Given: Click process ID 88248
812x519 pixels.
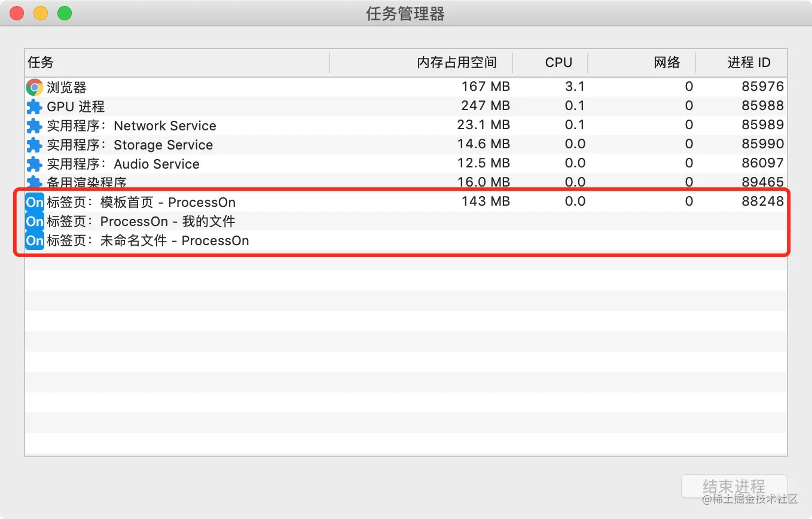Looking at the screenshot, I should tap(762, 202).
